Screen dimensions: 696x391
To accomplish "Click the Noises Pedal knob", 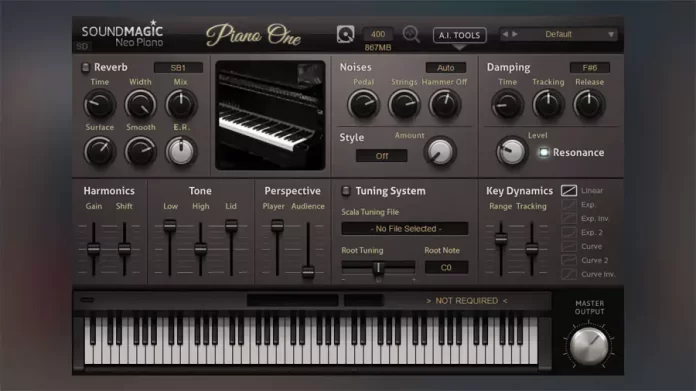I will point(364,105).
